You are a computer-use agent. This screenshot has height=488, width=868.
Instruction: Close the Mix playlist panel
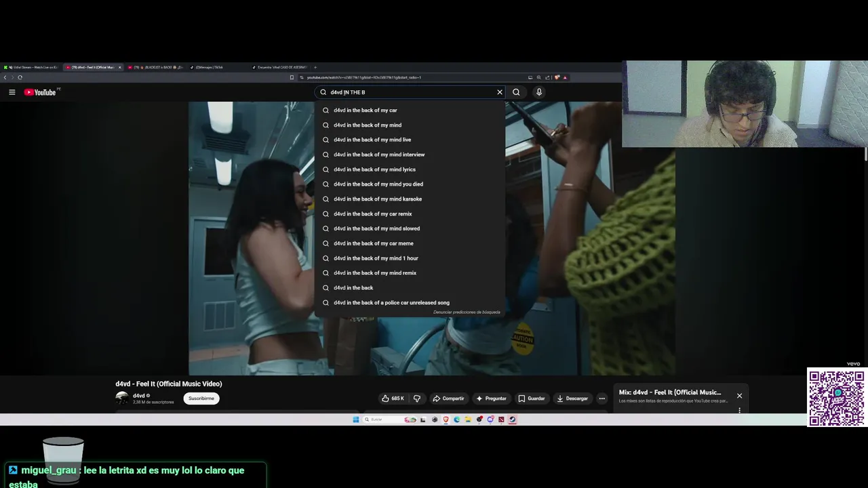coord(739,396)
